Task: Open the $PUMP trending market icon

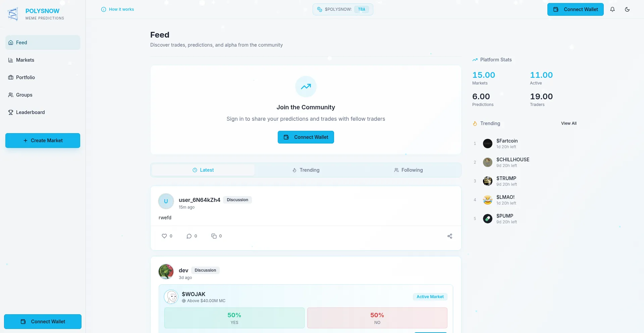Action: pyautogui.click(x=487, y=219)
